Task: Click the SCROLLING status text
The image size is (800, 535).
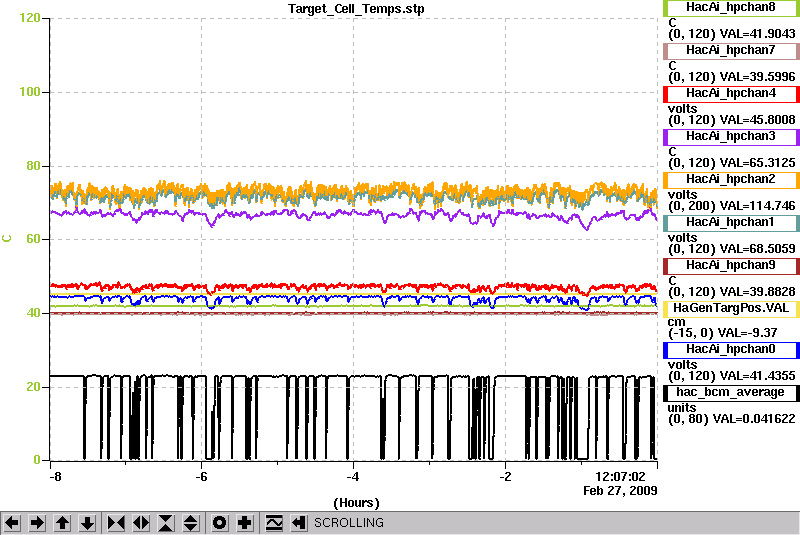Action: (349, 523)
